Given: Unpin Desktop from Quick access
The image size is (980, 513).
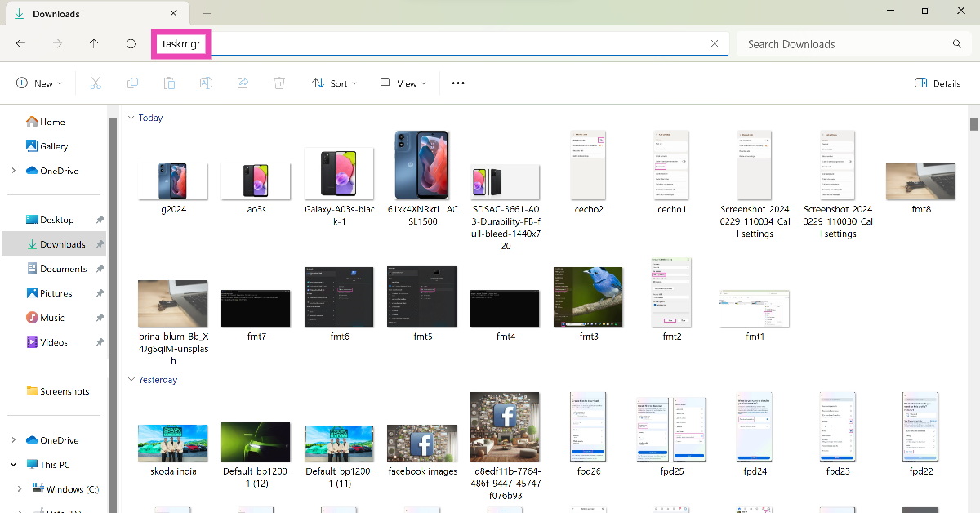Looking at the screenshot, I should click(x=100, y=220).
